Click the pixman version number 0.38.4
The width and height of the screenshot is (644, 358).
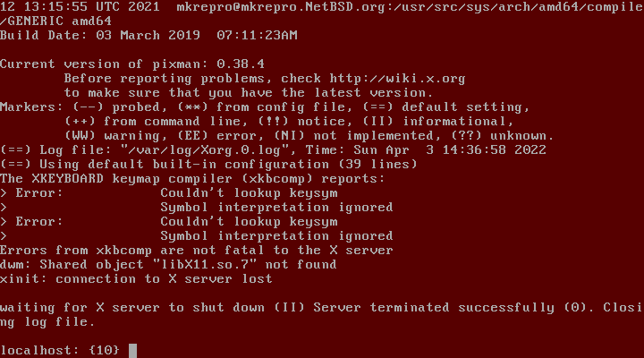[x=241, y=64]
